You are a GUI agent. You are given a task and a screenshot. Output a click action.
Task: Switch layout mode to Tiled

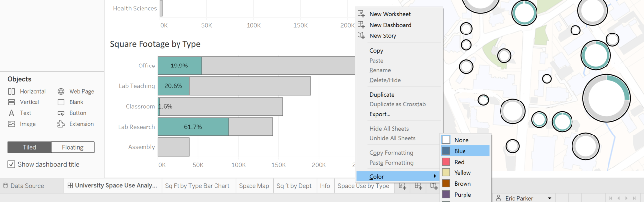[29, 147]
